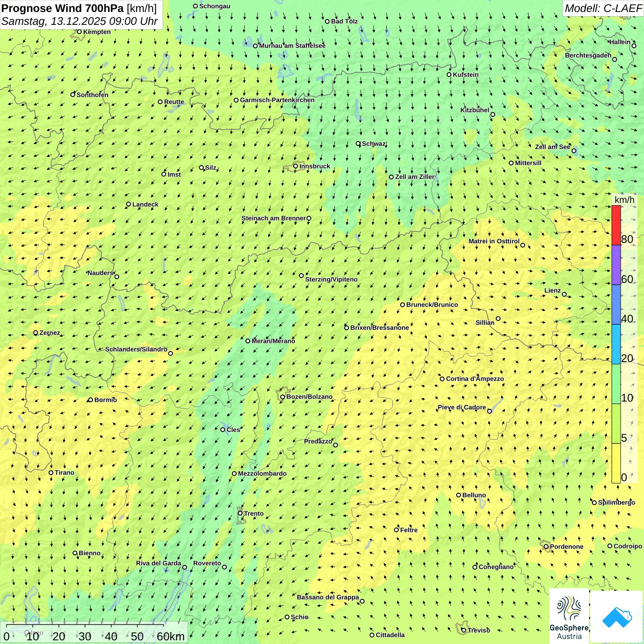Screen dimensions: 644x644
Task: Select the red 80 km/h legend color
Action: (616, 225)
